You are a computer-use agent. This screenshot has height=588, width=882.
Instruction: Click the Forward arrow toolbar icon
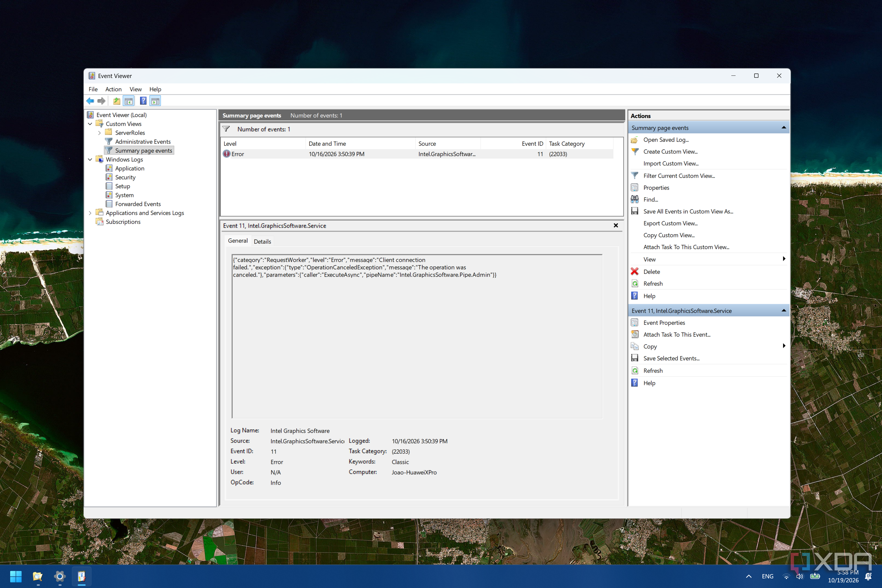tap(101, 101)
